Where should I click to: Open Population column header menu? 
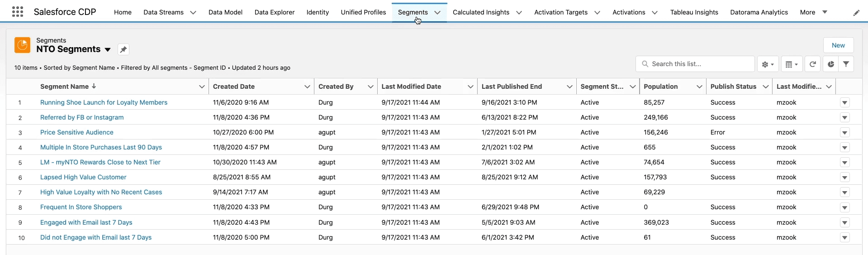pyautogui.click(x=699, y=87)
